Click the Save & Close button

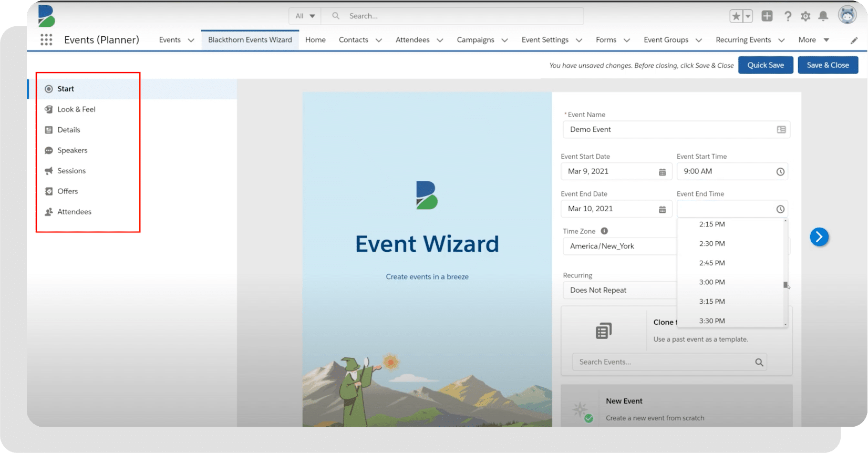coord(828,65)
